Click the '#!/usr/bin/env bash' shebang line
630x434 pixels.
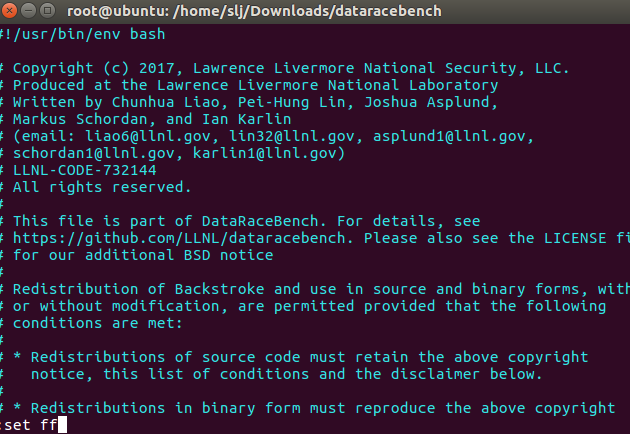[83, 34]
